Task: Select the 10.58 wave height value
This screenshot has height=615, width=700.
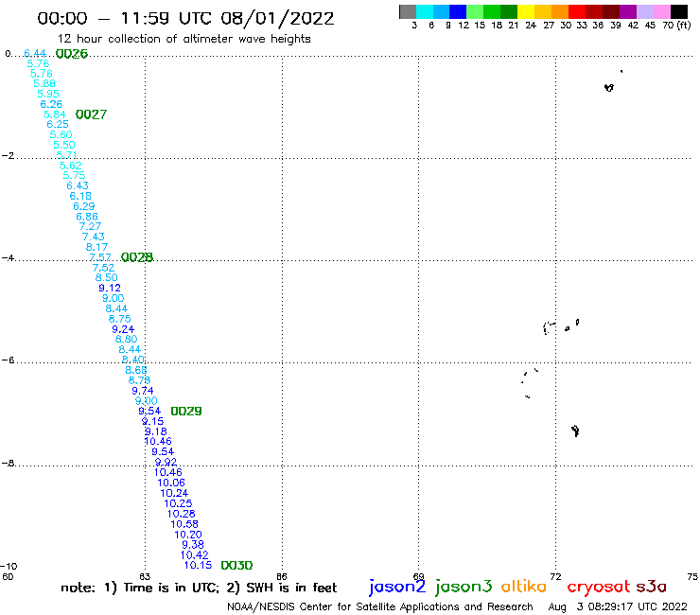Action: (x=184, y=524)
